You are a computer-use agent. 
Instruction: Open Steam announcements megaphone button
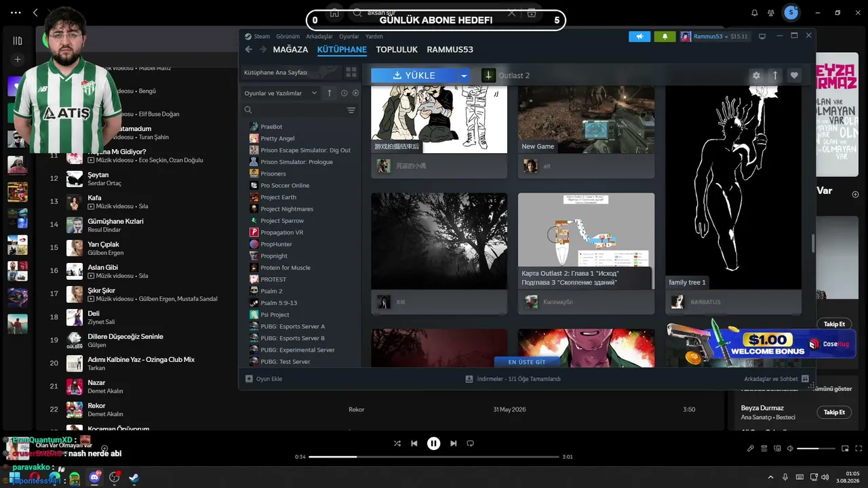click(639, 37)
